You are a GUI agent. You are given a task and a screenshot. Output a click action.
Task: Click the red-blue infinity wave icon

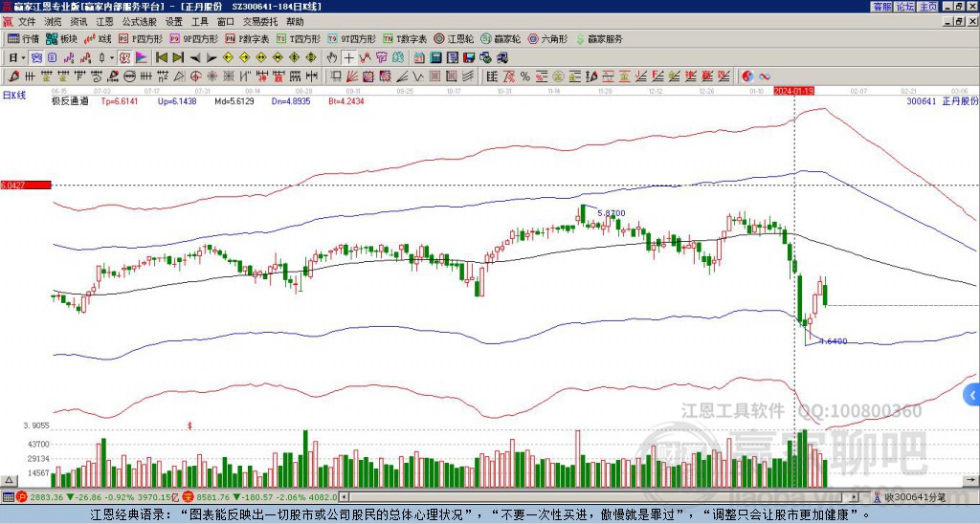click(x=765, y=76)
